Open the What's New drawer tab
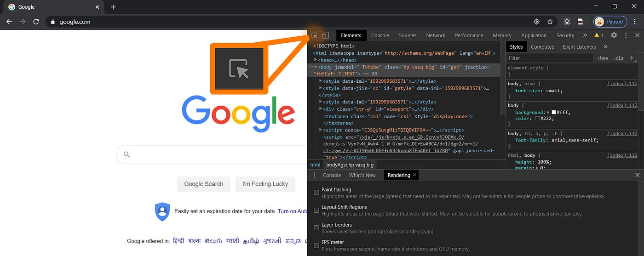This screenshot has width=644, height=256. [362, 175]
